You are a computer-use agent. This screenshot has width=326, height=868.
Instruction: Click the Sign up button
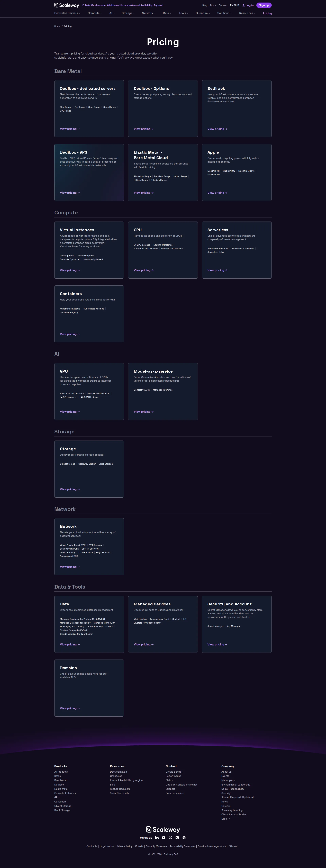(264, 5)
